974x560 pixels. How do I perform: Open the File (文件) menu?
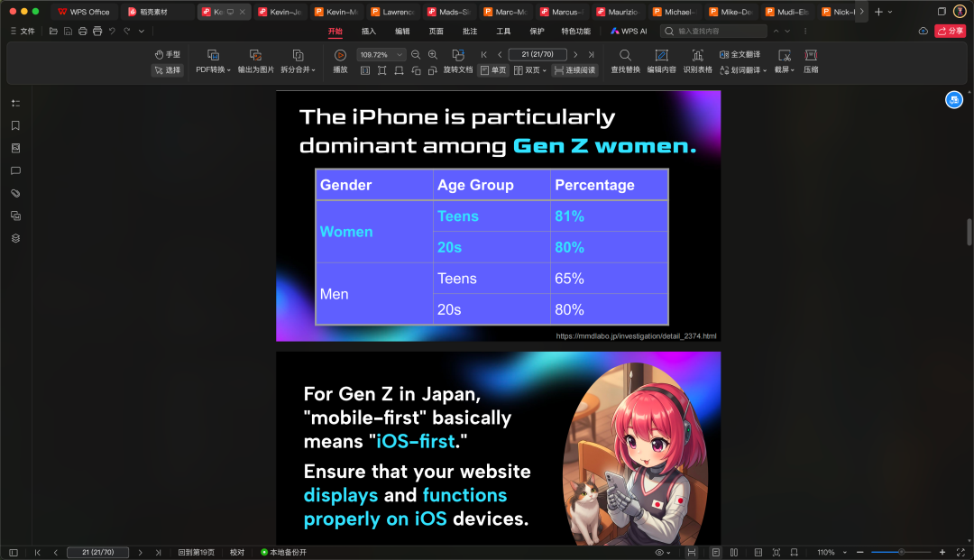(23, 31)
